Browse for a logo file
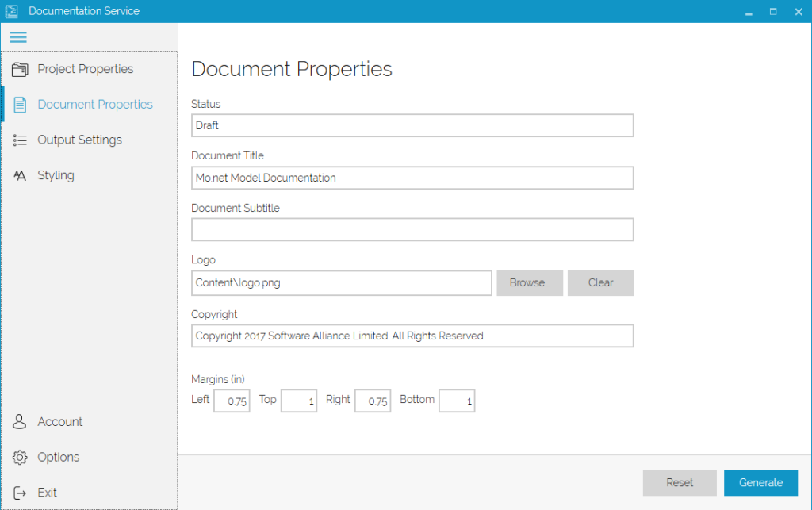812x510 pixels. click(x=529, y=282)
